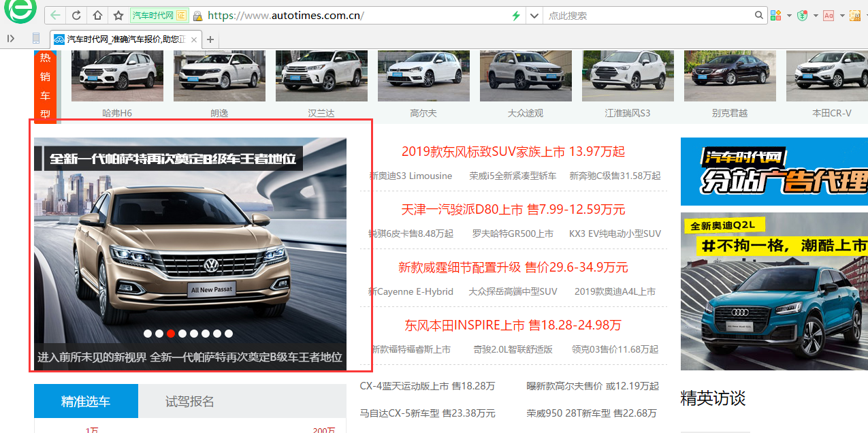This screenshot has height=433, width=868.
Task: Click the blue car favicon on the tab
Action: pos(59,39)
